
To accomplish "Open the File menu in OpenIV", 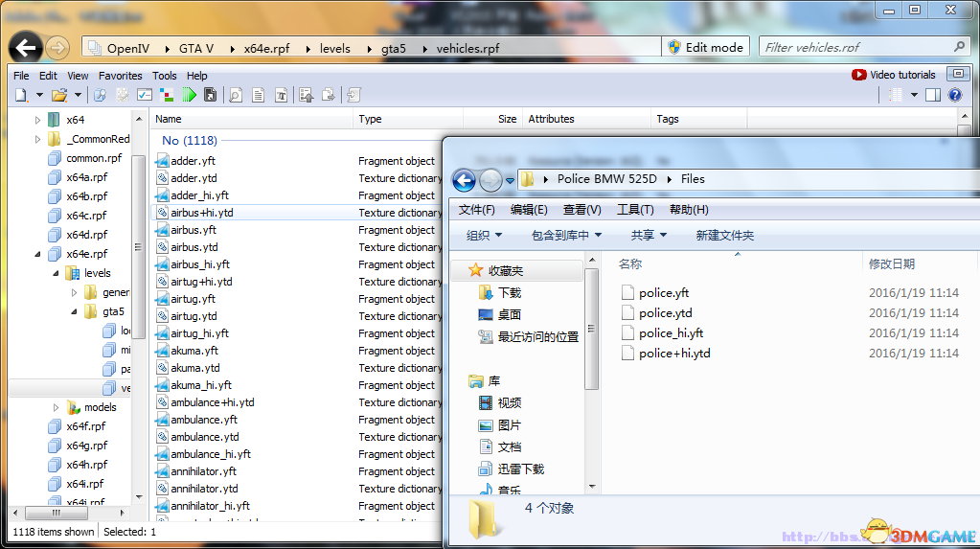I will click(21, 76).
